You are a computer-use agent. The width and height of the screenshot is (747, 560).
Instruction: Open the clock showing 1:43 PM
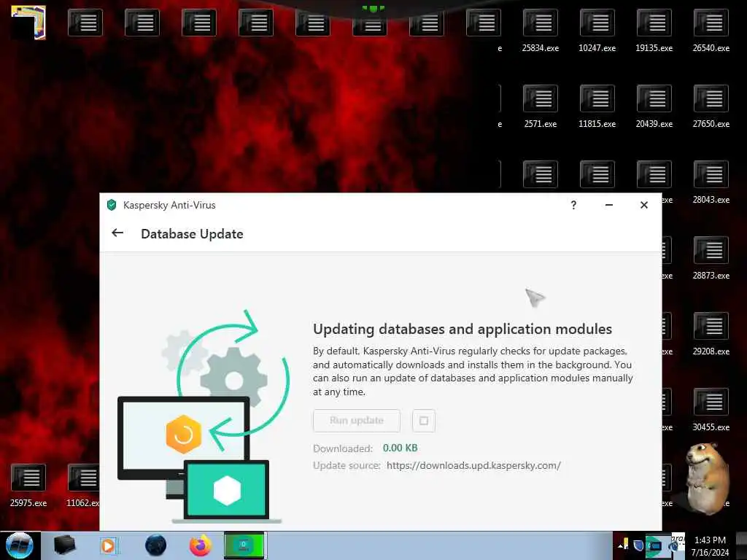tap(710, 545)
